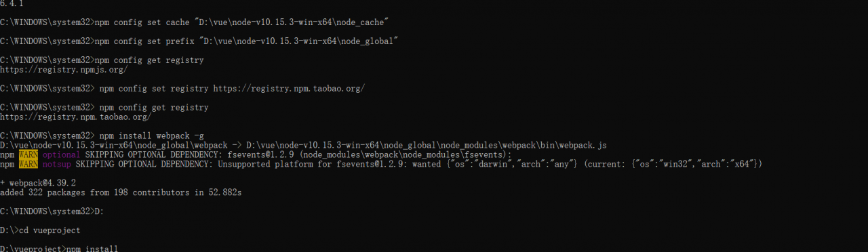This screenshot has height=252, width=868.
Task: Click the https://registry.npm.taobao.org/ output URL
Action: click(x=75, y=117)
